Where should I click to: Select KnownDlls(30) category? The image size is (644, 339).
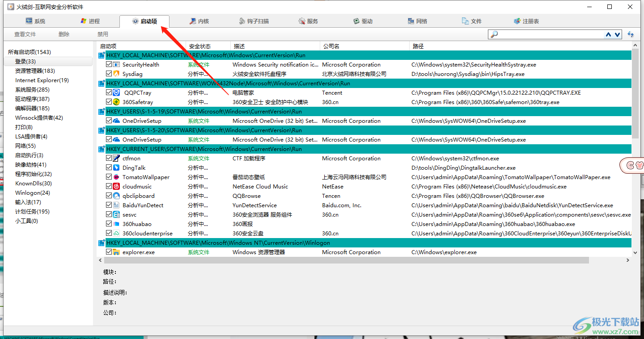[x=34, y=184]
